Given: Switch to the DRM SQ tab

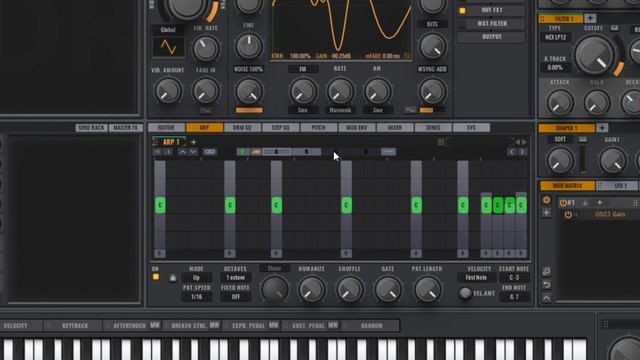Looking at the screenshot, I should tap(242, 128).
